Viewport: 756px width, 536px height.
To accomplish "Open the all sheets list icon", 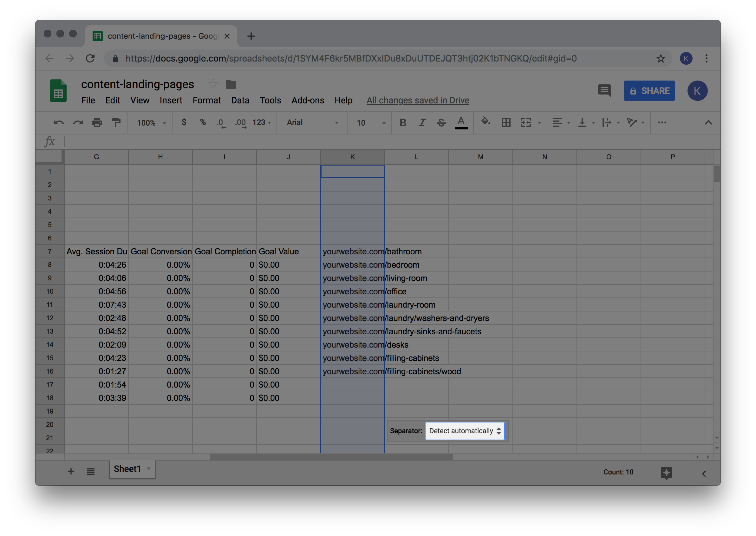I will tap(91, 471).
